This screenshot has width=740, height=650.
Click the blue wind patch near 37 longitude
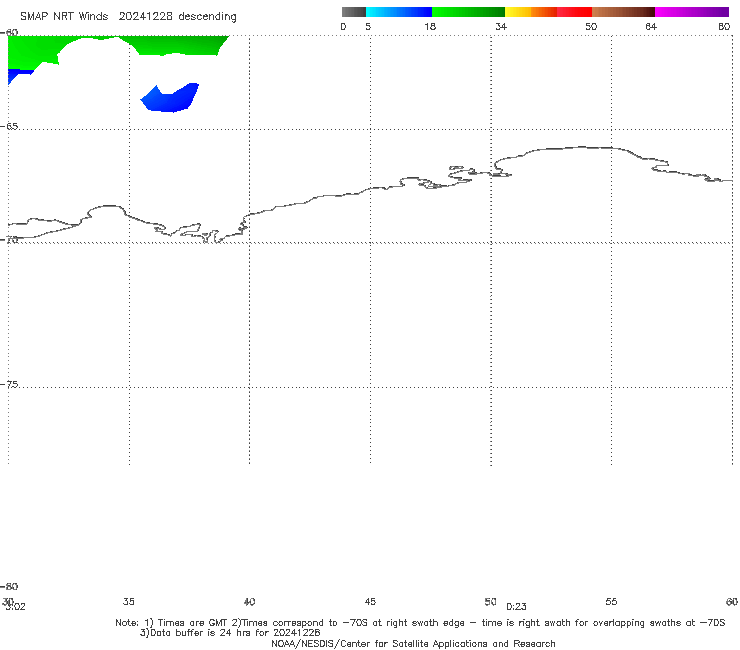click(x=170, y=98)
